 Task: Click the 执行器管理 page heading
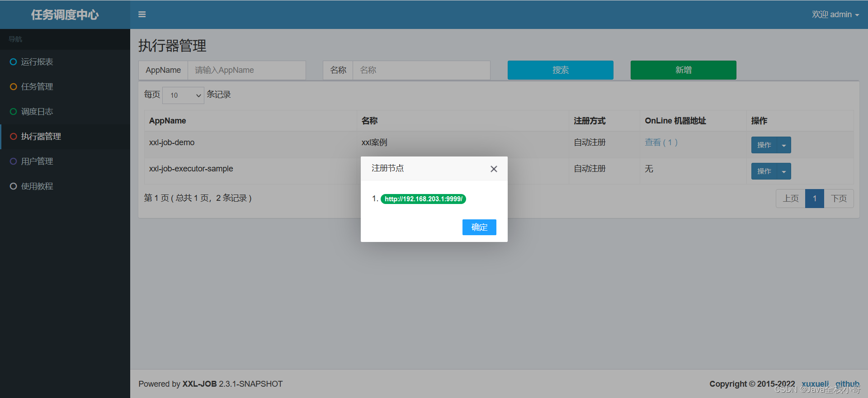pyautogui.click(x=172, y=46)
